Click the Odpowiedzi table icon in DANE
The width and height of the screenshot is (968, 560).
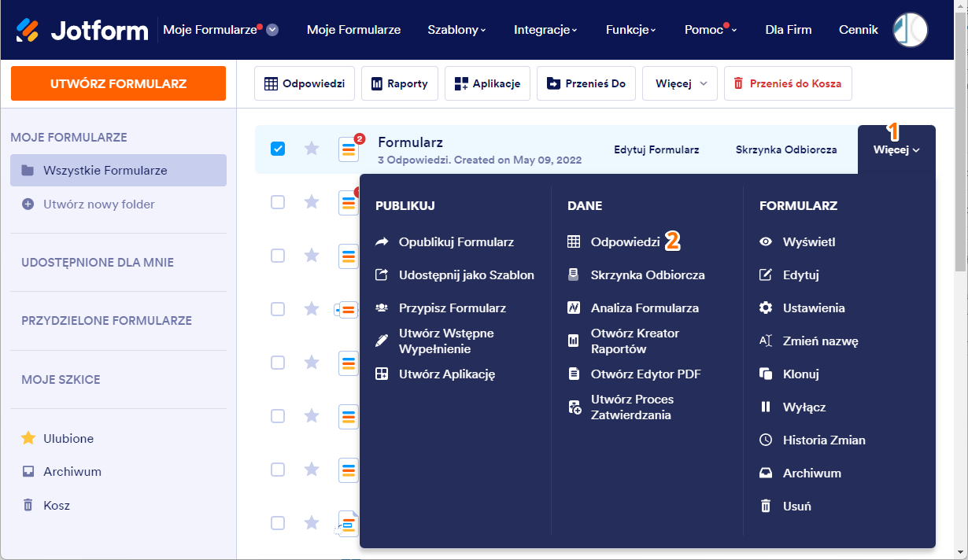coord(574,242)
